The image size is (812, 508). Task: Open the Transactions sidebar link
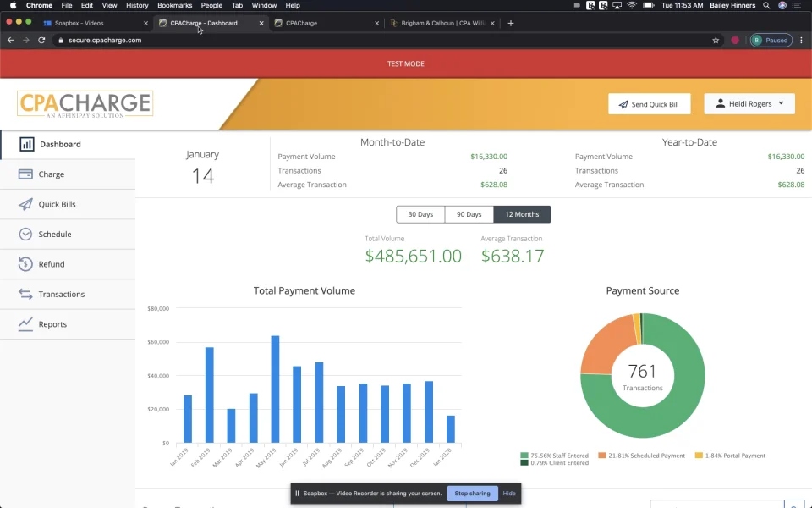point(68,294)
